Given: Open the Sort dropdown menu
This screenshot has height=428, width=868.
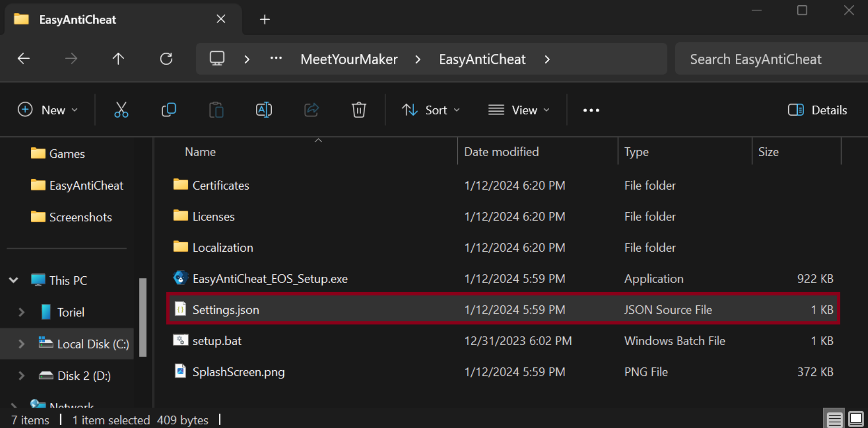Looking at the screenshot, I should [x=431, y=110].
